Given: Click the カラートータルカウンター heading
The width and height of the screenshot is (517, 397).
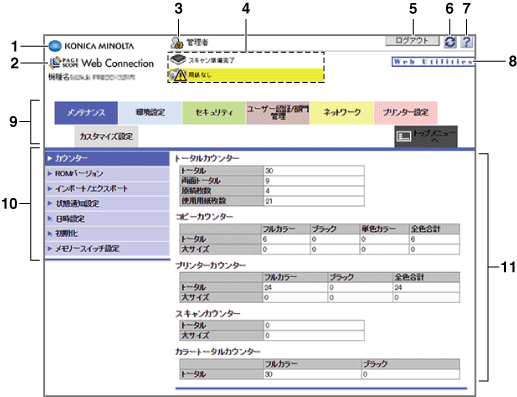Looking at the screenshot, I should [x=218, y=352].
